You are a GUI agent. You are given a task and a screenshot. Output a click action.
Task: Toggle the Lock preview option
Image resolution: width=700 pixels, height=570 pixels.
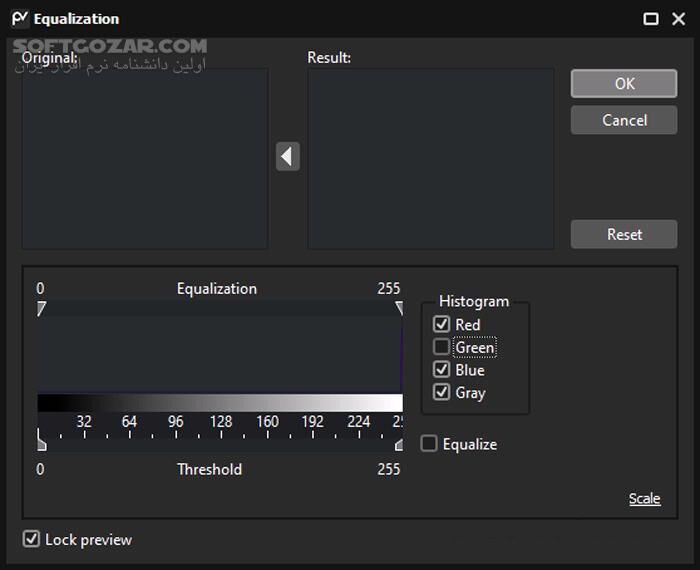pyautogui.click(x=32, y=540)
